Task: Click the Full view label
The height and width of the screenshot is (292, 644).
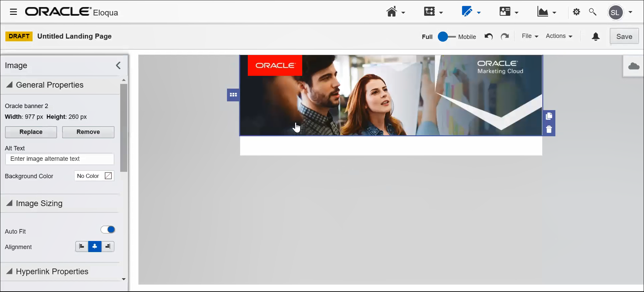Action: (427, 37)
